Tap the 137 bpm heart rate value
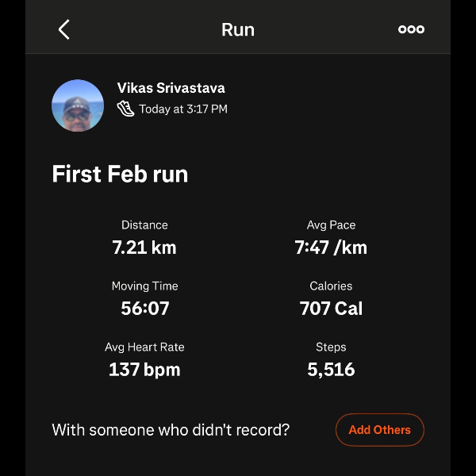476x476 pixels. (x=144, y=370)
